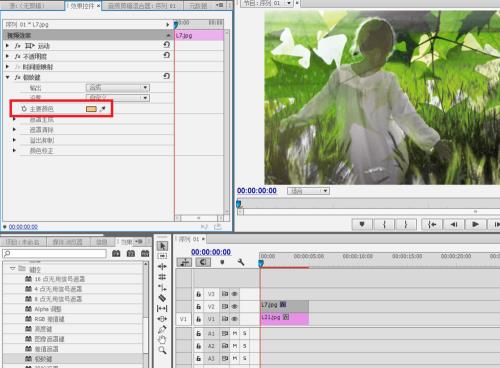The image size is (500, 368).
Task: Click Effect Controls timecode at bottom
Action: [23, 227]
